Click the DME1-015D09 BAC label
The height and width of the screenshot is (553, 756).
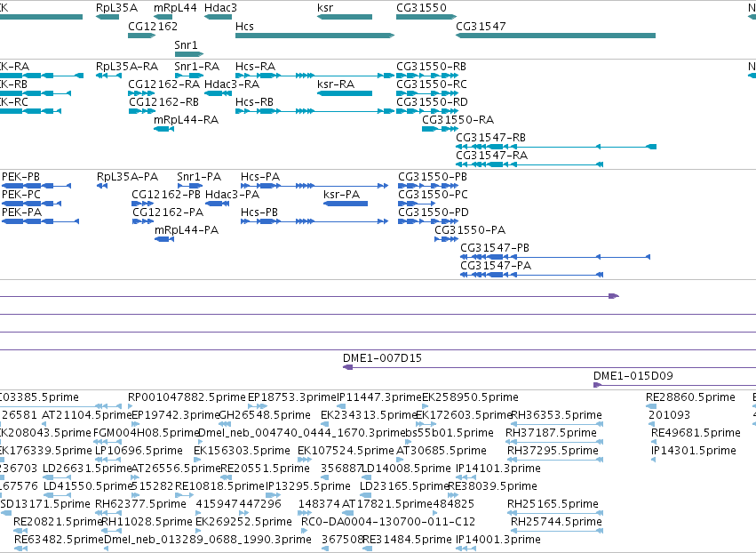633,376
